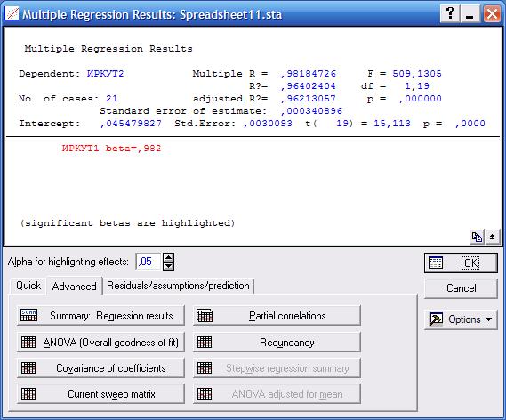Minimize the Multiple Regression Results window
The width and height of the screenshot is (506, 420).
470,14
